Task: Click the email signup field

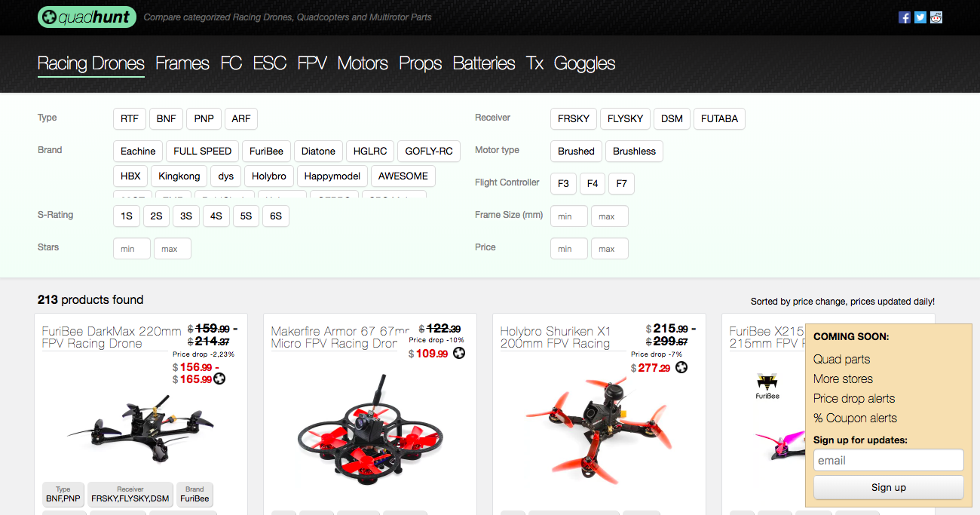Action: coord(889,460)
